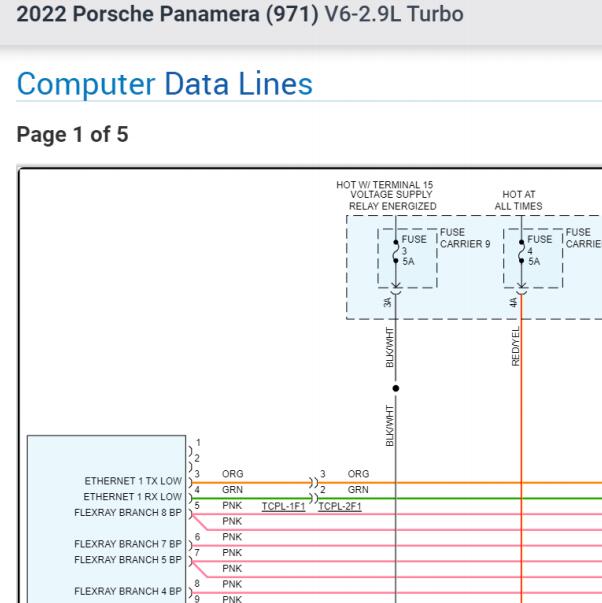
Task: Click the '3A' connector terminal label
Action: (387, 302)
